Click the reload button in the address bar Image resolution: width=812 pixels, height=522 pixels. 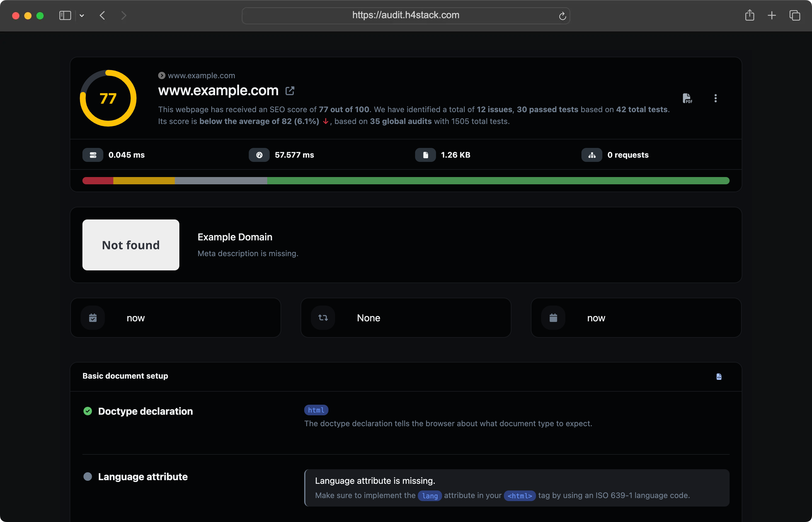coord(562,15)
